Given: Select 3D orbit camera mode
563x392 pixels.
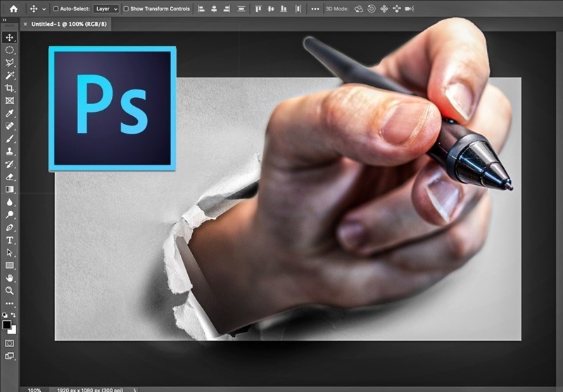Looking at the screenshot, I should pyautogui.click(x=359, y=9).
